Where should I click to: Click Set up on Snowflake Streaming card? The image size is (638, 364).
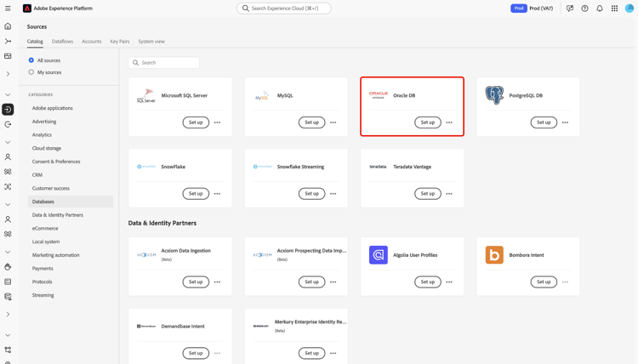(x=311, y=194)
